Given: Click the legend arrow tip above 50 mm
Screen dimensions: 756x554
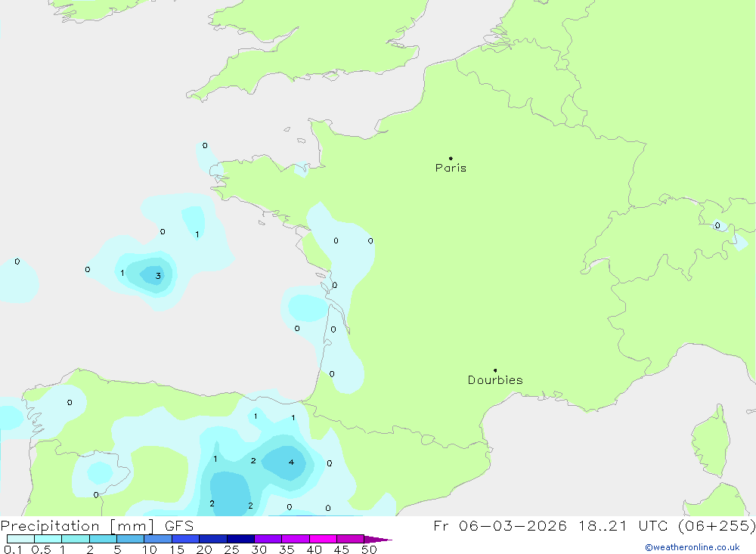Looking at the screenshot, I should (x=378, y=540).
